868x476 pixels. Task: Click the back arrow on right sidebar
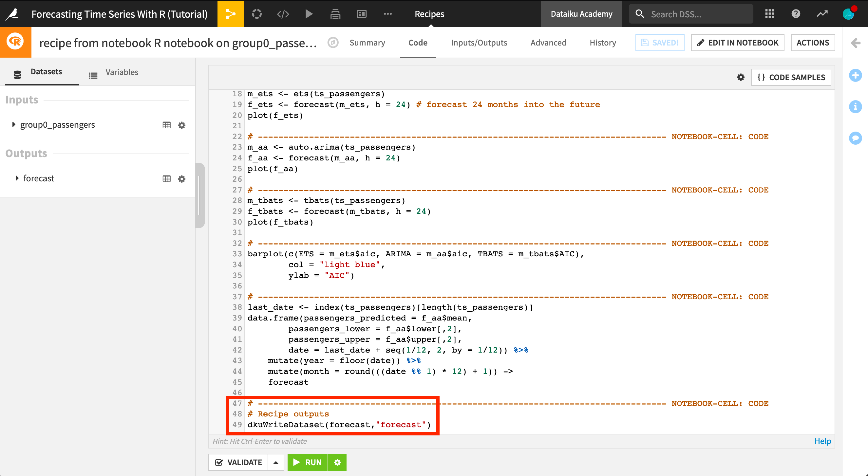pos(855,43)
